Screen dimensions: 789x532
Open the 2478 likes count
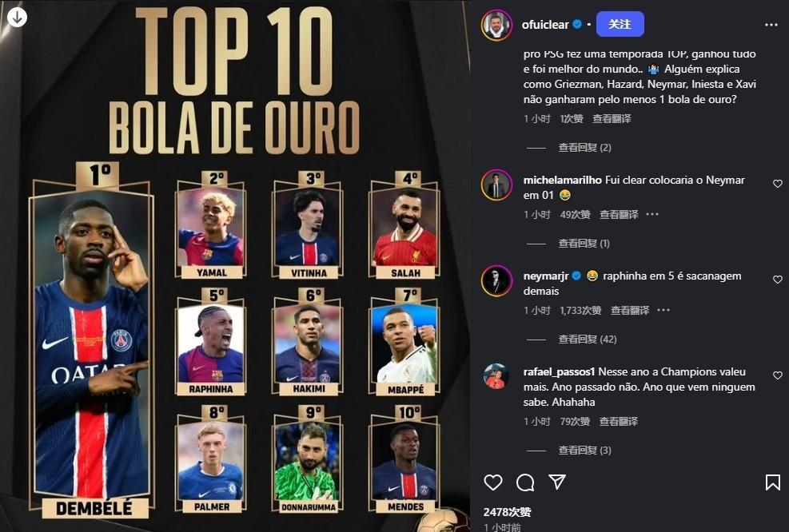click(507, 512)
